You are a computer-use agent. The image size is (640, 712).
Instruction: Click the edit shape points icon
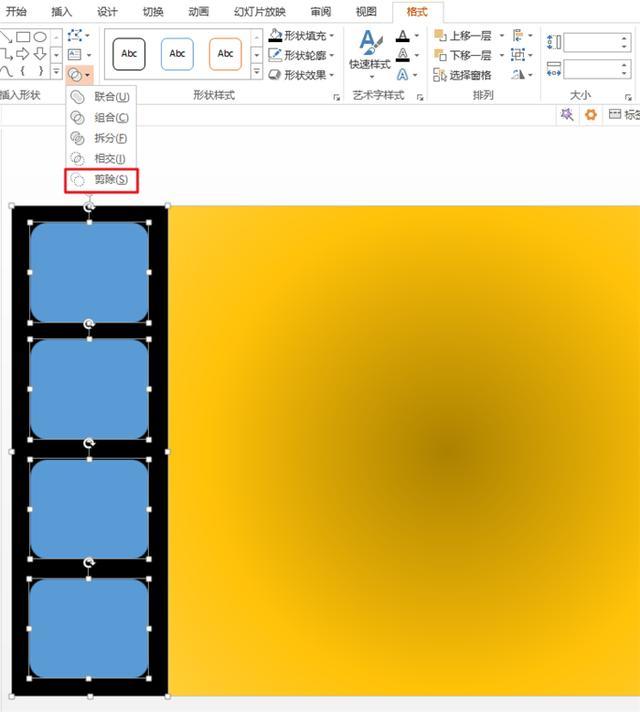75,35
